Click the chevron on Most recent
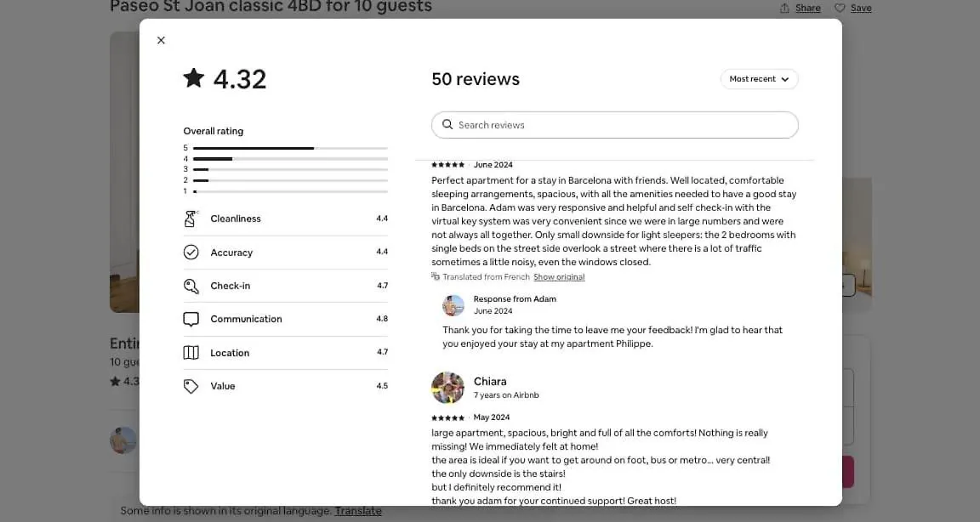Screen dimensions: 980x522 785,79
